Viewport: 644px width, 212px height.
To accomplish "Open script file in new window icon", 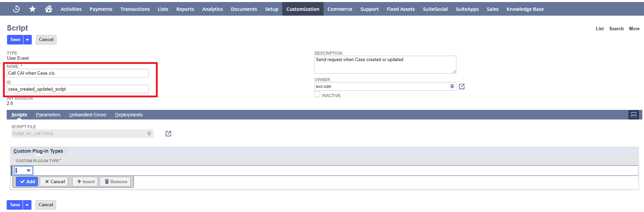I will point(168,133).
